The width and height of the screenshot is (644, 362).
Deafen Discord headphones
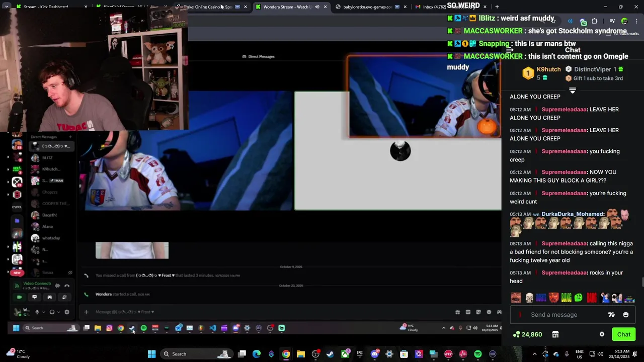(x=52, y=312)
